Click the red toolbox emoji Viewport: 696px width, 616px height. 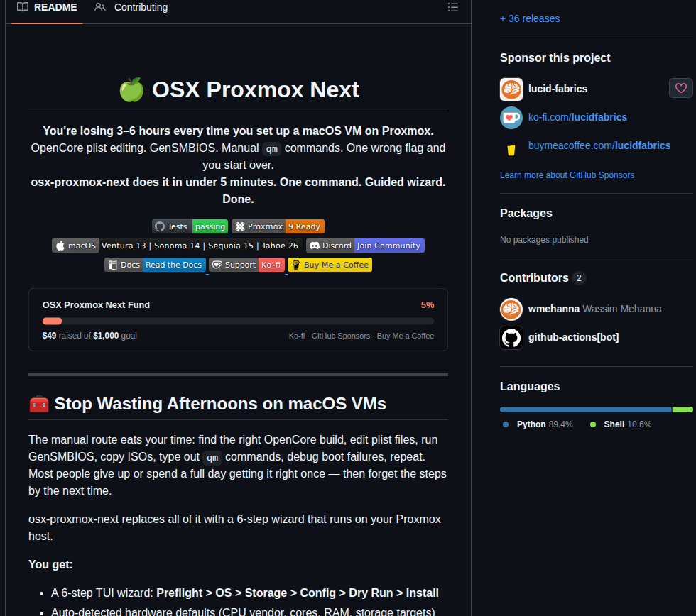point(38,404)
